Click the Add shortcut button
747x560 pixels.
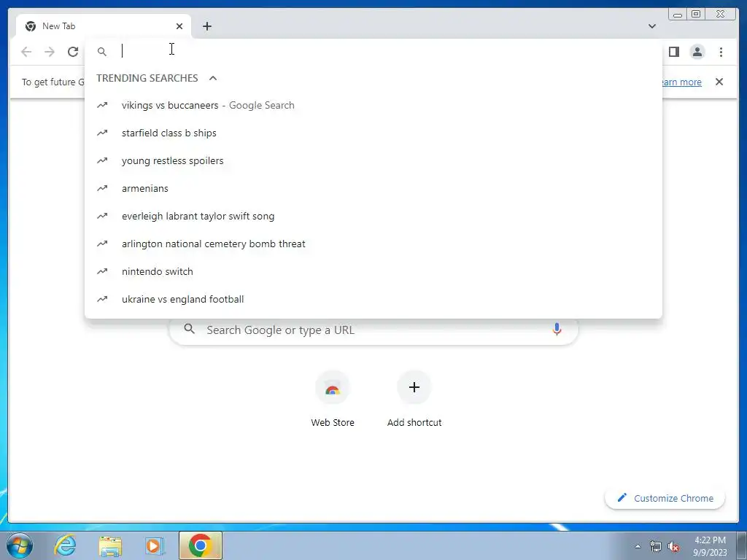(414, 400)
